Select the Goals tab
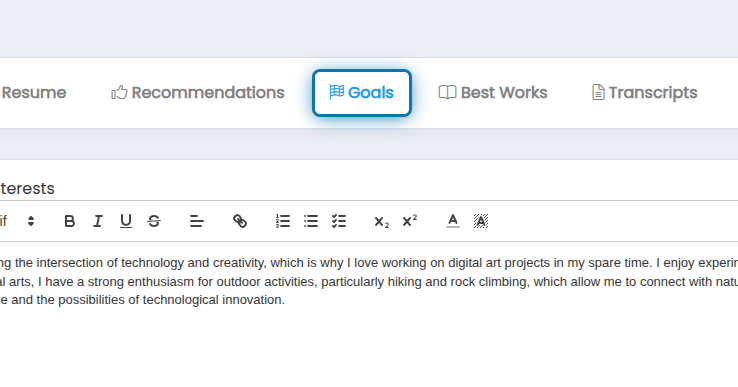Screen dimensions: 738x387 tap(361, 93)
